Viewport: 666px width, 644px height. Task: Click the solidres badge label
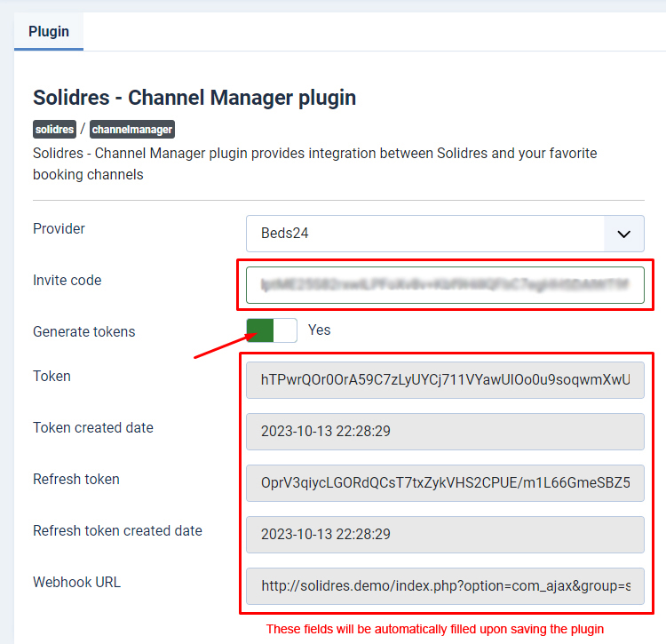tap(54, 129)
